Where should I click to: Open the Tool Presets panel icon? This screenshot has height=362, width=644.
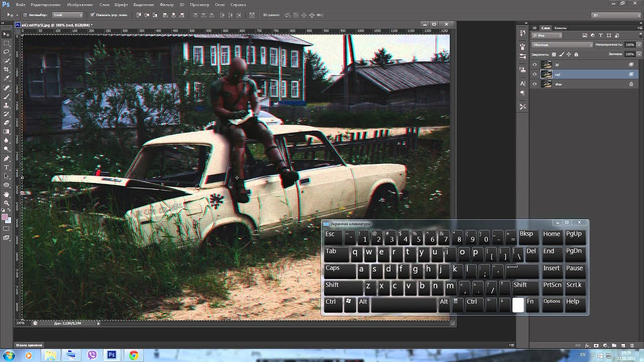[523, 107]
